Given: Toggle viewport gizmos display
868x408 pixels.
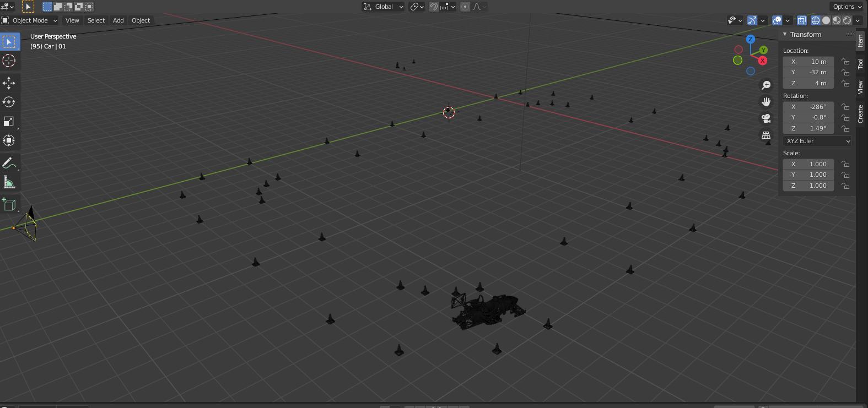Looking at the screenshot, I should (752, 20).
